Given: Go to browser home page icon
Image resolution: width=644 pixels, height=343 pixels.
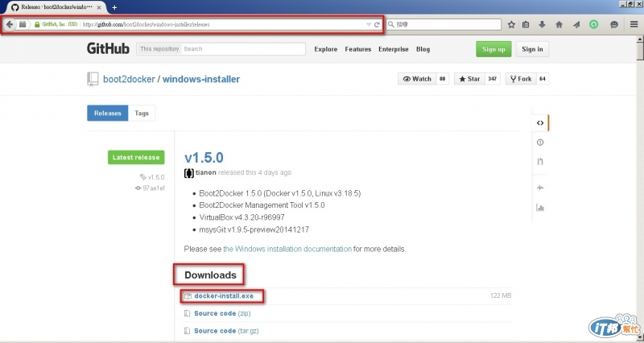Looking at the screenshot, I should (559, 25).
